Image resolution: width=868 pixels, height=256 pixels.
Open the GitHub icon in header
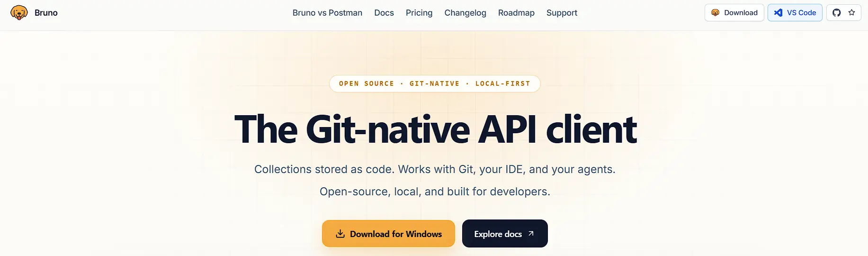(837, 13)
